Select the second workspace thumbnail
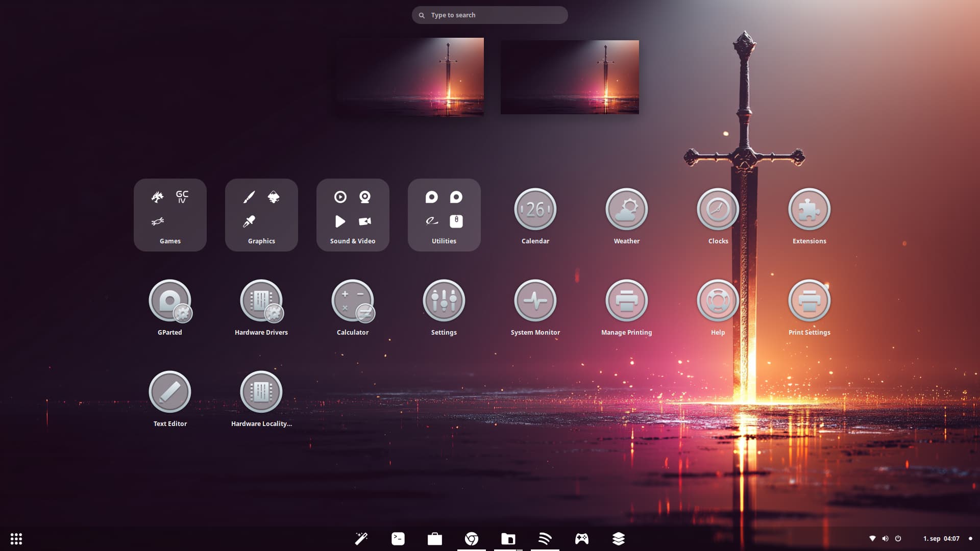Image resolution: width=980 pixels, height=551 pixels. 570,77
